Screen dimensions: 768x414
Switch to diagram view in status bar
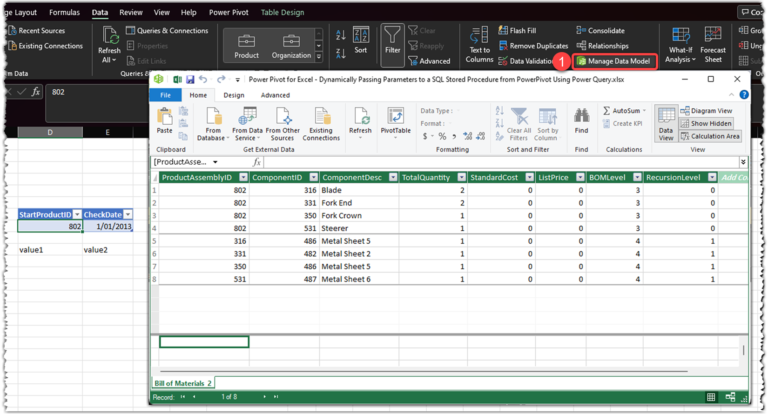point(730,397)
